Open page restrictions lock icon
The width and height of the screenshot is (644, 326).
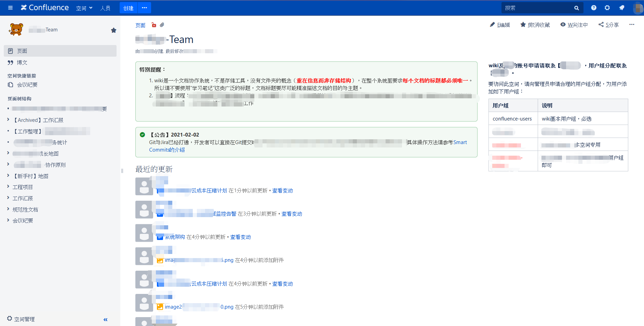pos(154,25)
